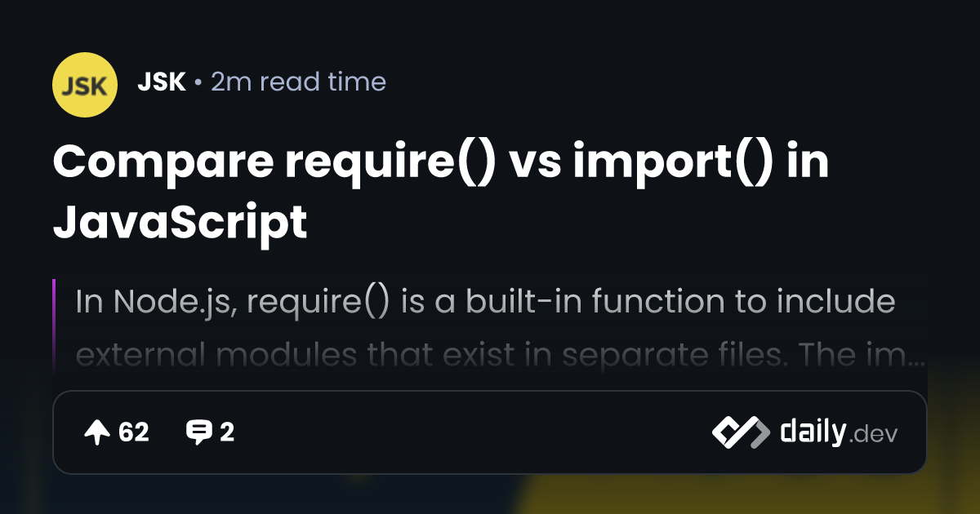Click the '.dev' suffix of the wordmark
This screenshot has height=514, width=980.
pos(874,435)
